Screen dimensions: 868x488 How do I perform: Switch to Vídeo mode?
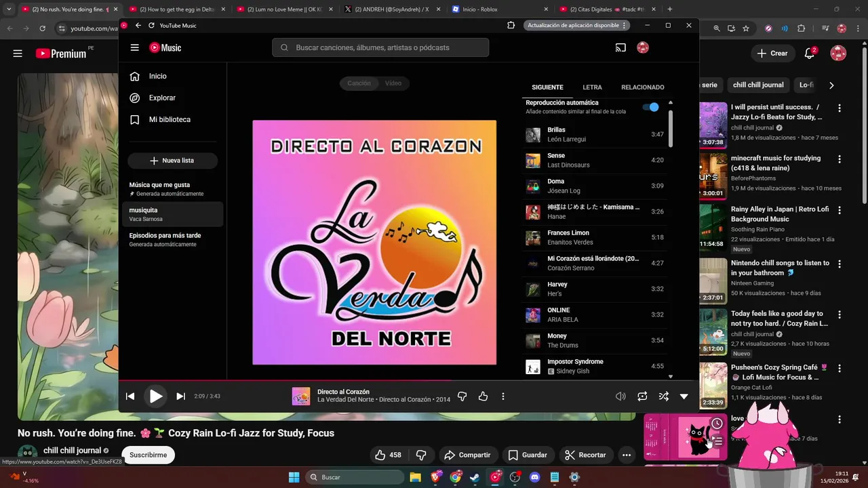[x=393, y=83]
